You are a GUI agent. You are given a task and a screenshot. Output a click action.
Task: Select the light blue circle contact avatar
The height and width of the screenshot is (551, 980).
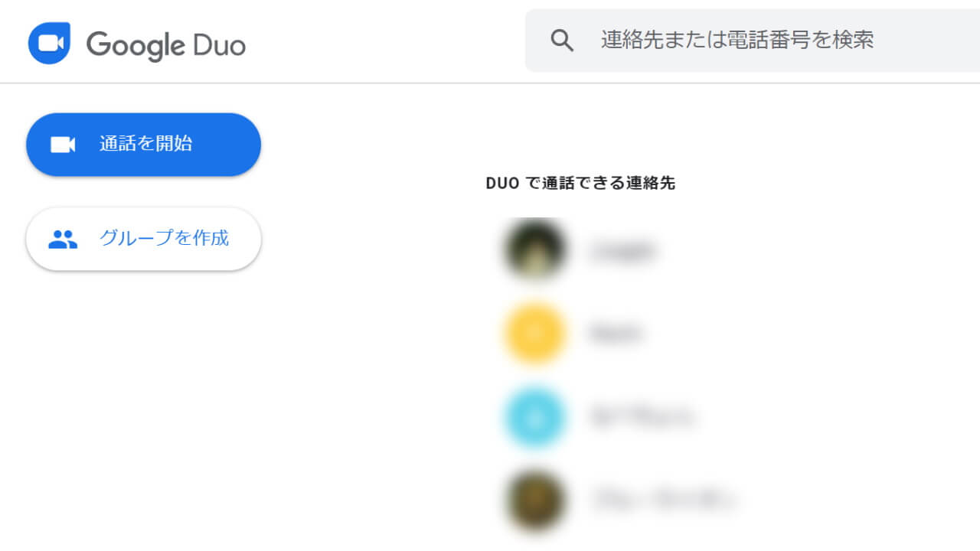click(534, 417)
